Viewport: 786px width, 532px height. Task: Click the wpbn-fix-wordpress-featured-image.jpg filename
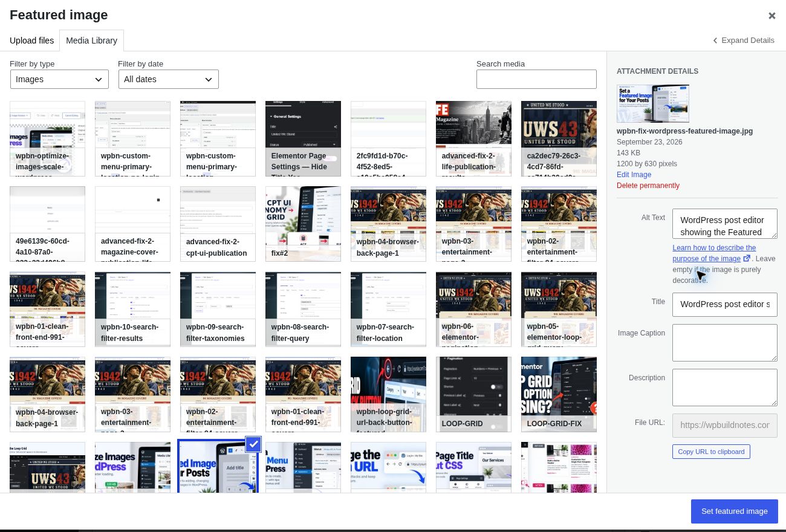click(x=684, y=131)
